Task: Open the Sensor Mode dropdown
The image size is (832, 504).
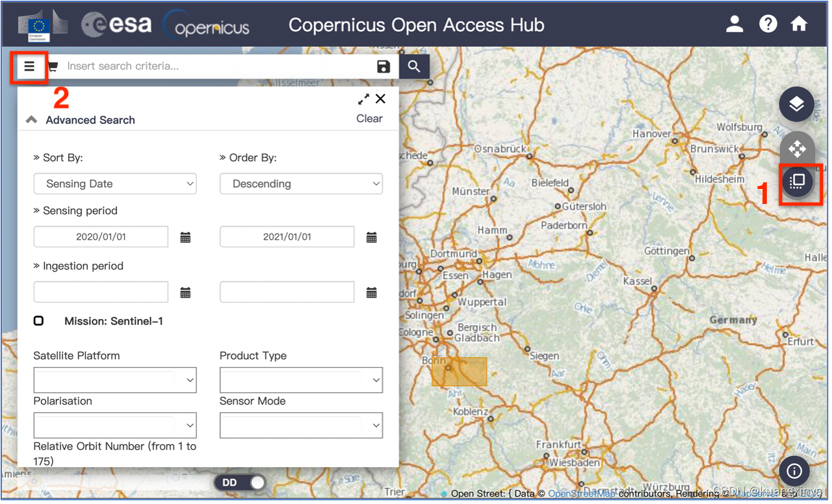Action: (301, 425)
